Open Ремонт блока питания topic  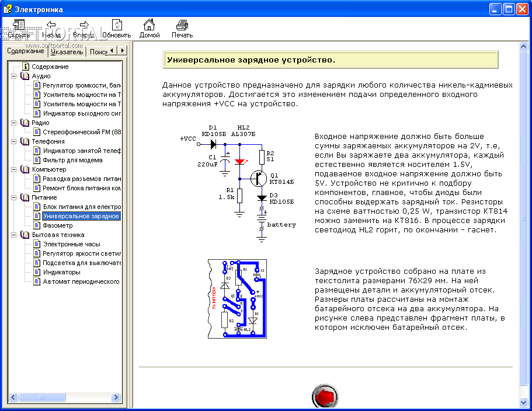point(81,188)
